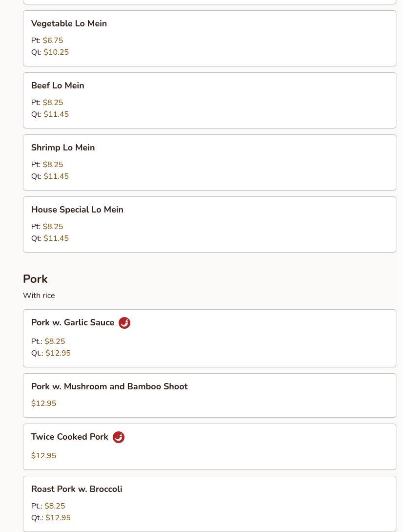
Task: Click the chili pepper icon next to Twice Cooked Pork
Action: click(119, 437)
